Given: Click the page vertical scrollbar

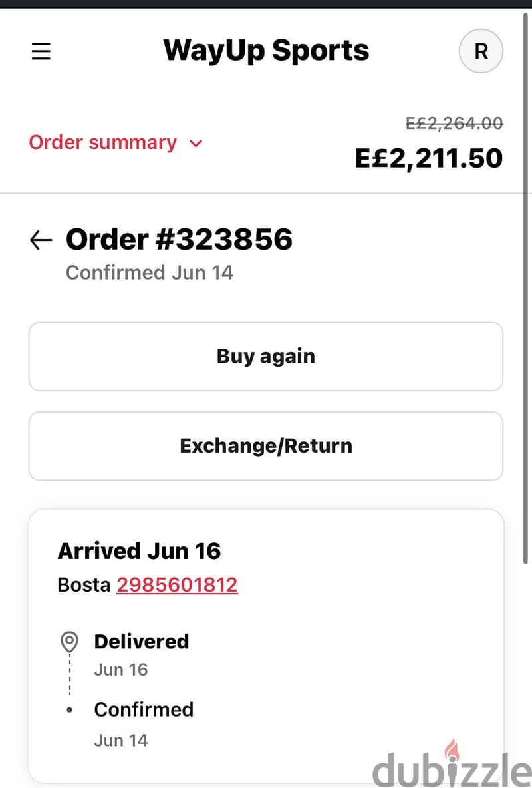Looking at the screenshot, I should coord(527,286).
